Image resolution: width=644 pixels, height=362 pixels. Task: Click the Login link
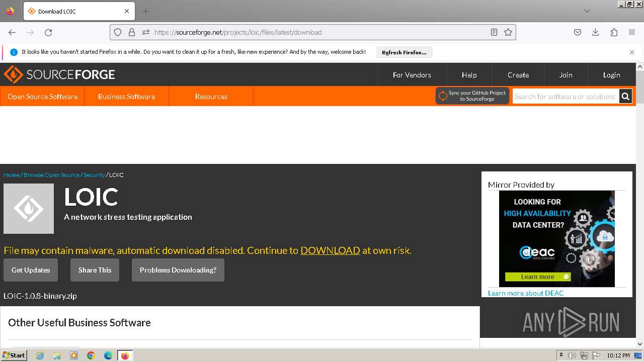tap(612, 75)
